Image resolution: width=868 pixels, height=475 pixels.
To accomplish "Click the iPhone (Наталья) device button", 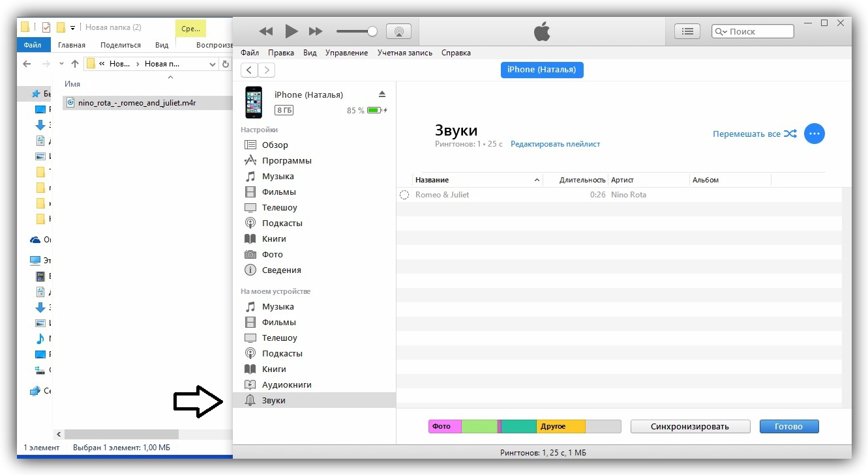I will click(x=542, y=70).
